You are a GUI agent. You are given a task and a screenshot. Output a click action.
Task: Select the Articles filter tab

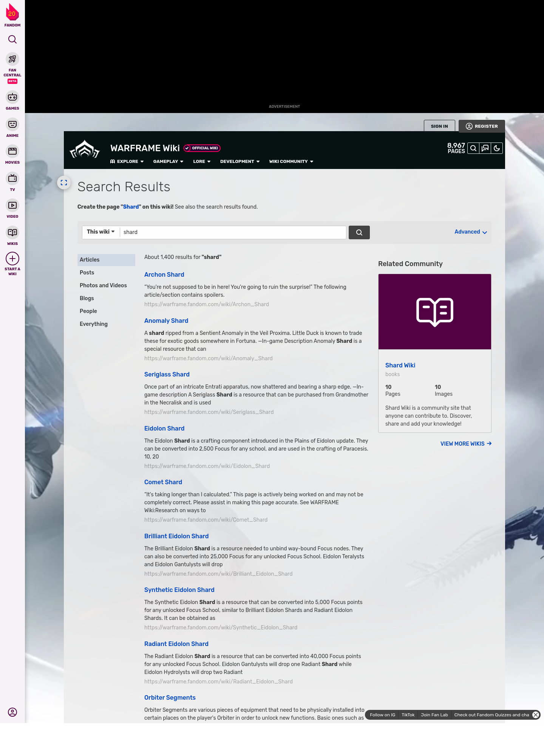[106, 260]
